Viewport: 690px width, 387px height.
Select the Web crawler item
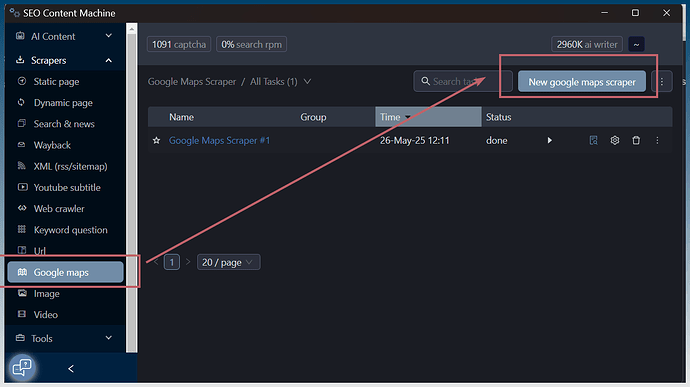pyautogui.click(x=59, y=208)
